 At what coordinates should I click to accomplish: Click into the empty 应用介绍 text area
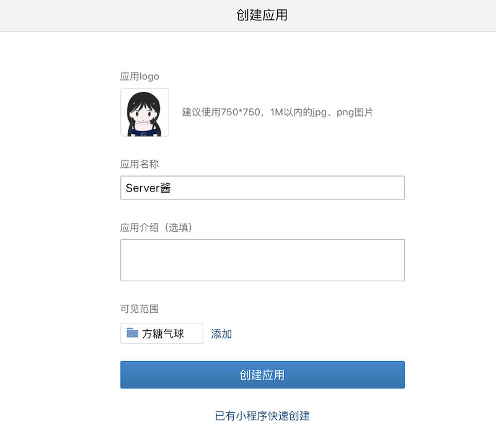[262, 260]
